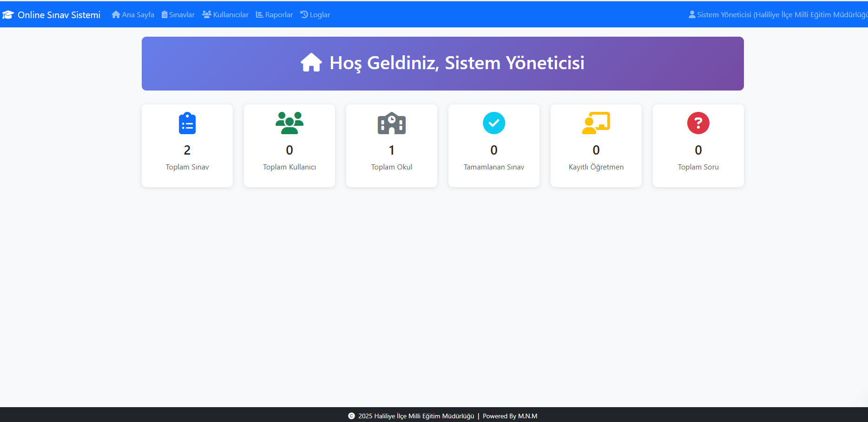The width and height of the screenshot is (868, 422).
Task: Click the copyright icon in the footer
Action: pyautogui.click(x=351, y=416)
